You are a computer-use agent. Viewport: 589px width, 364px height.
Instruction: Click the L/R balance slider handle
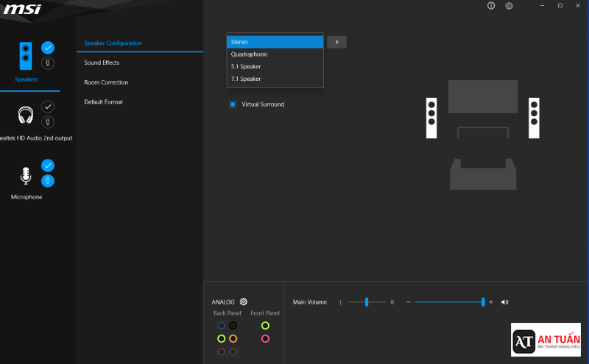click(x=366, y=301)
